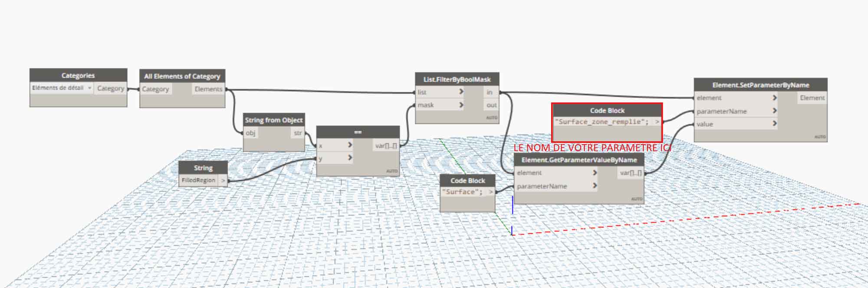The image size is (868, 288).
Task: Click the "Surface_zone_remplie" code block text
Action: (x=601, y=122)
